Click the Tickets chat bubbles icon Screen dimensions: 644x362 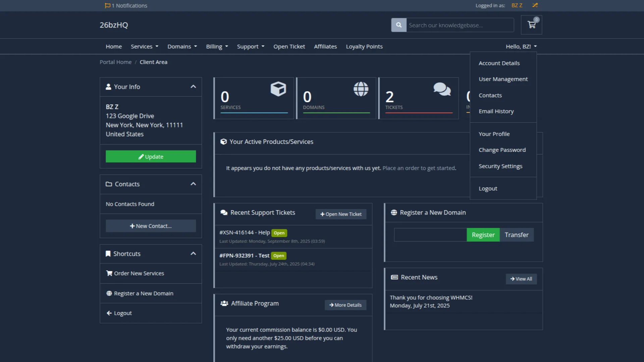coord(442,89)
